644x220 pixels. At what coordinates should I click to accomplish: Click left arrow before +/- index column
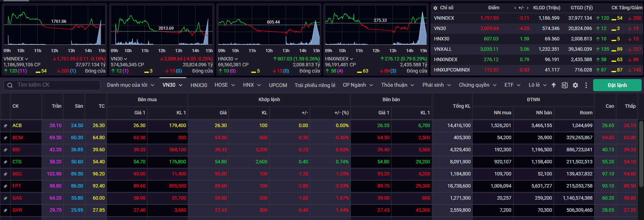click(x=515, y=8)
